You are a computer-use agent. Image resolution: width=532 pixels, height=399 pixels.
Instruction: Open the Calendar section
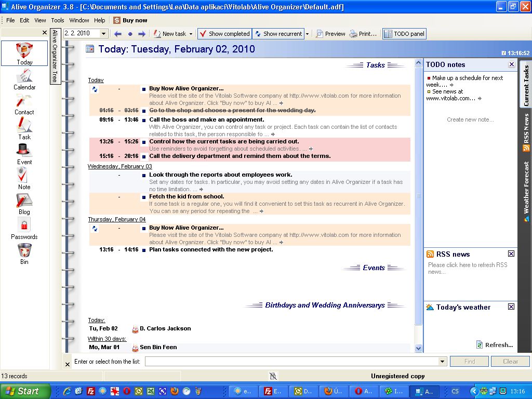(x=24, y=79)
